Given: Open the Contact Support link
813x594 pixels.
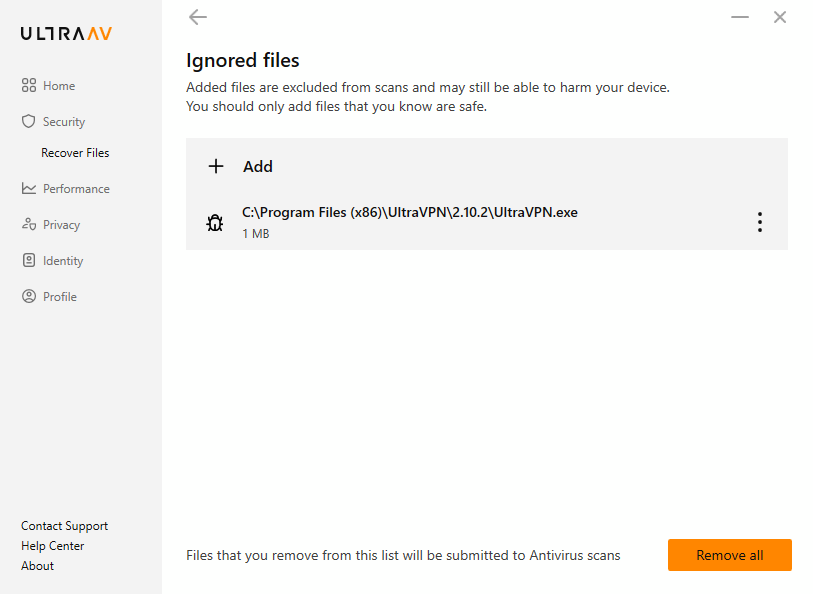Looking at the screenshot, I should coord(64,526).
